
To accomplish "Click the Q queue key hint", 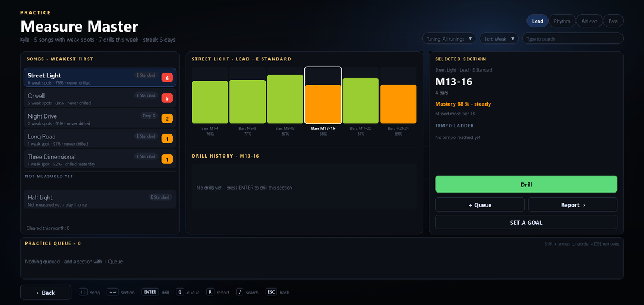I will point(188,292).
